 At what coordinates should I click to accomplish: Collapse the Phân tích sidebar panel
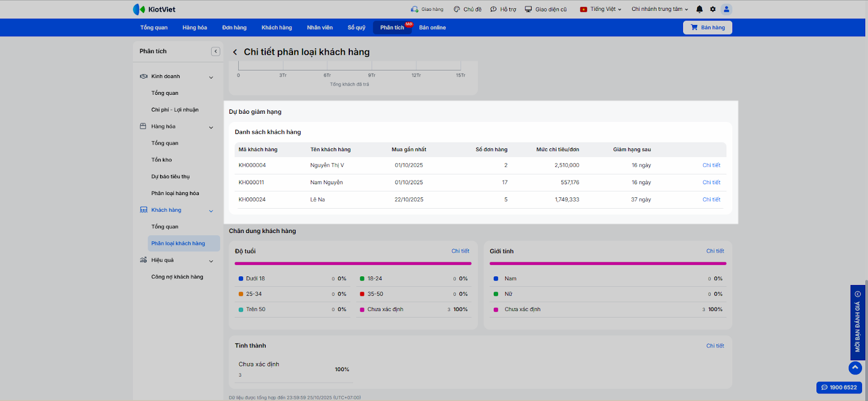tap(215, 51)
